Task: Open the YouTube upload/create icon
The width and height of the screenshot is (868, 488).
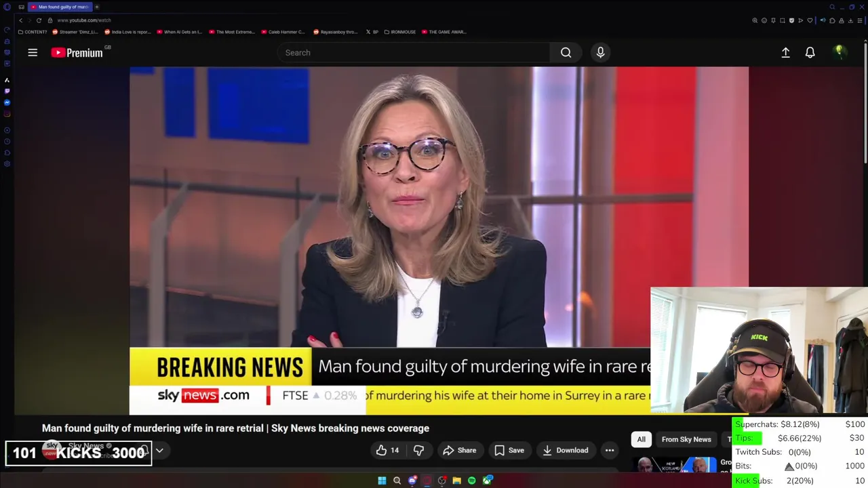Action: click(785, 52)
